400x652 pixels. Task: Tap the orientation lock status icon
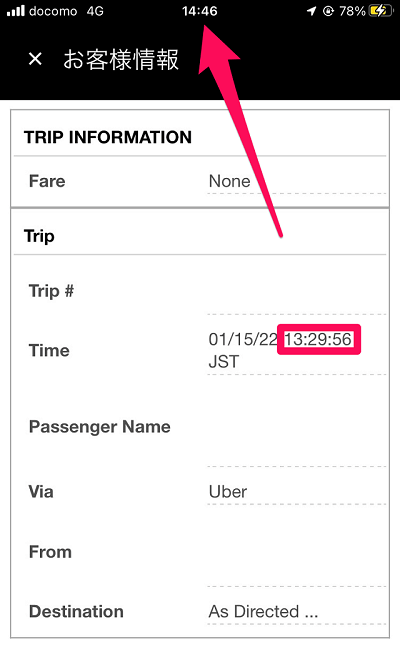coord(328,11)
